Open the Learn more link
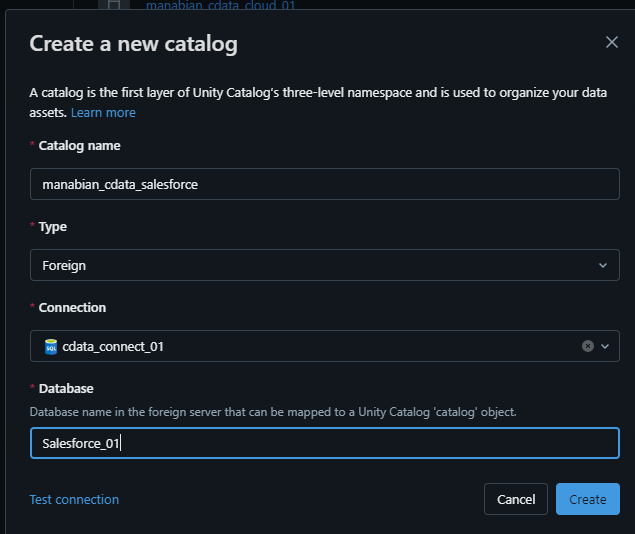 tap(103, 113)
